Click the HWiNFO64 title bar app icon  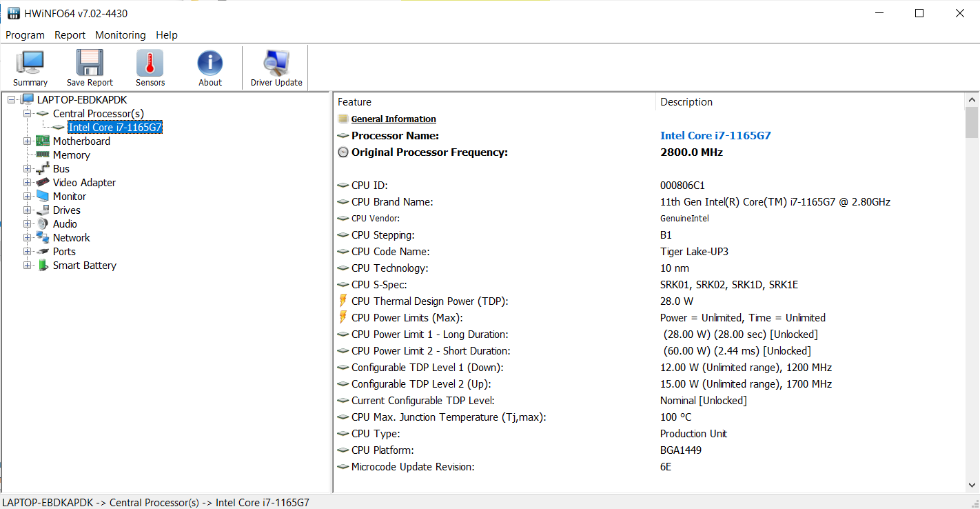point(14,14)
